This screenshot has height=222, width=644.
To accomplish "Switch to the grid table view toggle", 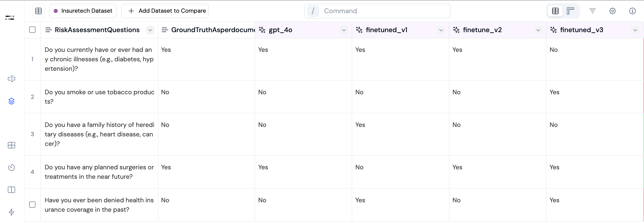I will [556, 11].
